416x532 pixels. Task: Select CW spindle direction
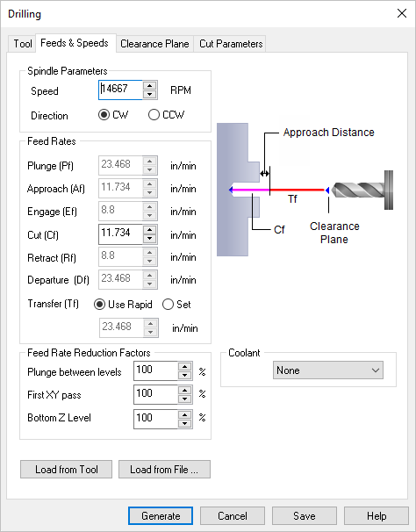click(x=113, y=115)
